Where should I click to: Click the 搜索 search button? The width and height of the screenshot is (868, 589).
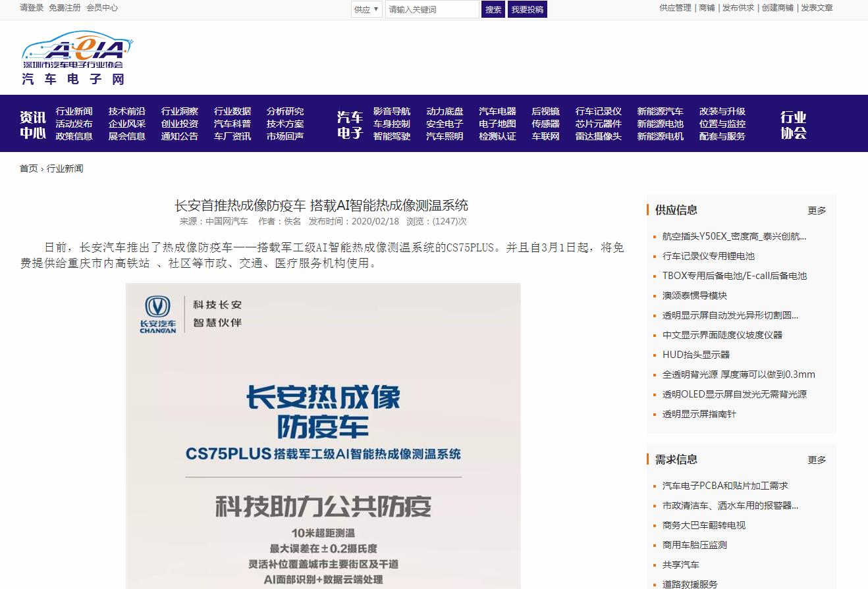point(493,9)
